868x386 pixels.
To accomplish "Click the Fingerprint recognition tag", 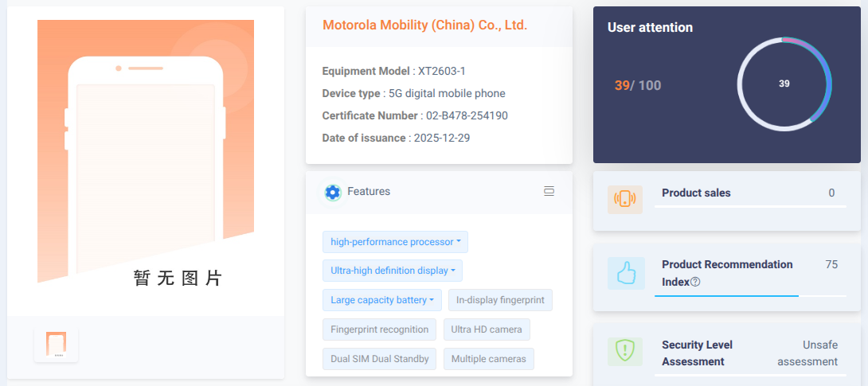I will click(x=380, y=329).
